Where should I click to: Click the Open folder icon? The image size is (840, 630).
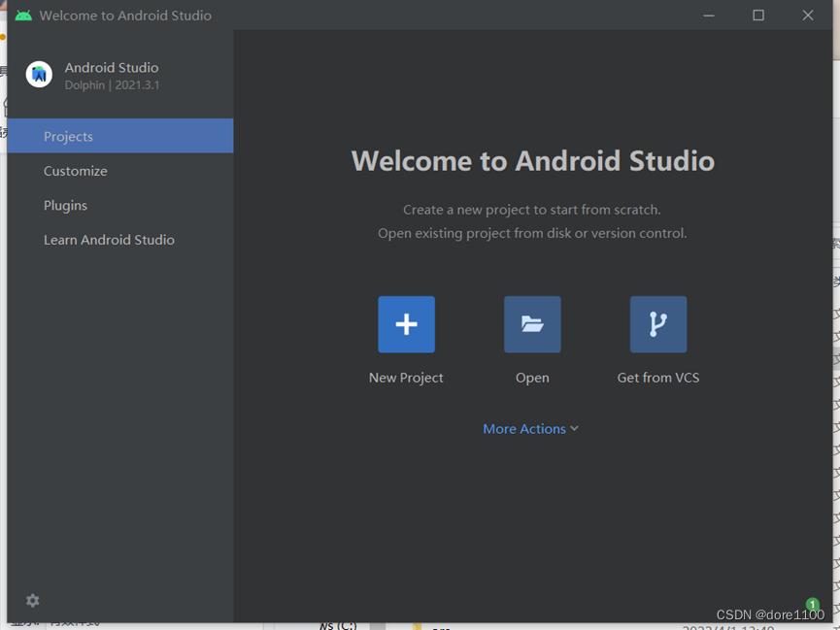[x=532, y=324]
